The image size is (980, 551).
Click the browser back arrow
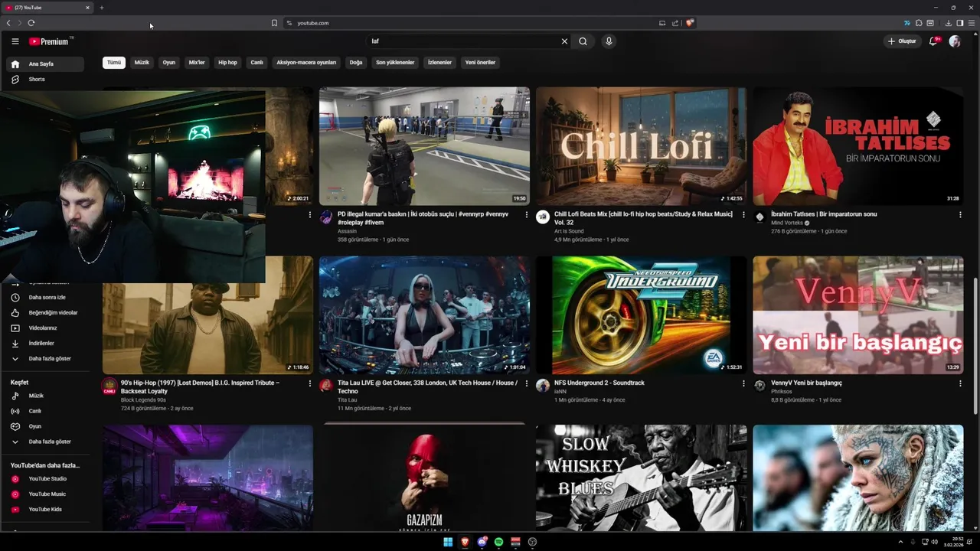pos(8,23)
